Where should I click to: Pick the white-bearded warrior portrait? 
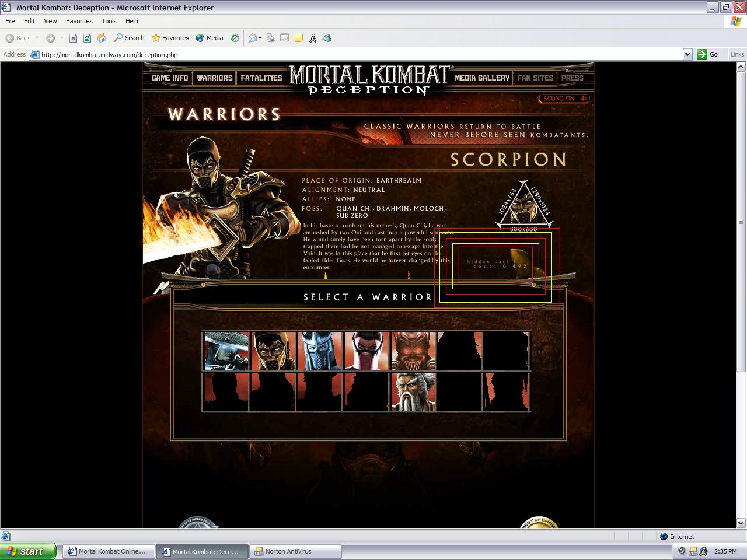click(413, 393)
